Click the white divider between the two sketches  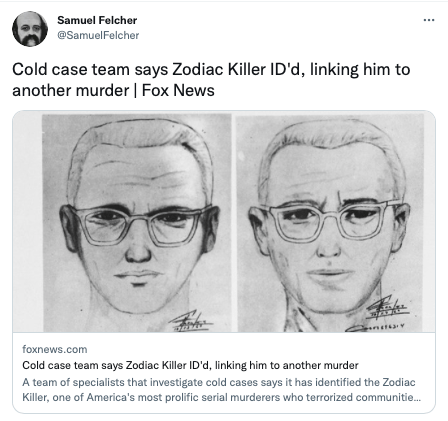pos(234,222)
